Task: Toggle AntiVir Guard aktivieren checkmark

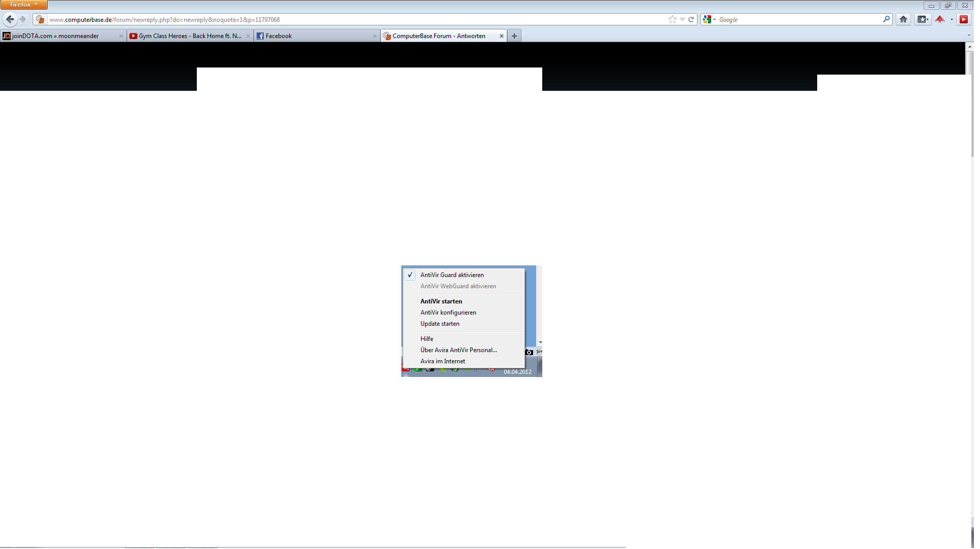Action: coord(451,275)
